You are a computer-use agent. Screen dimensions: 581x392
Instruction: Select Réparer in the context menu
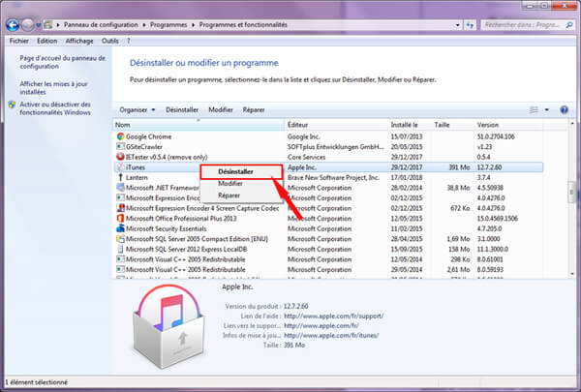229,195
